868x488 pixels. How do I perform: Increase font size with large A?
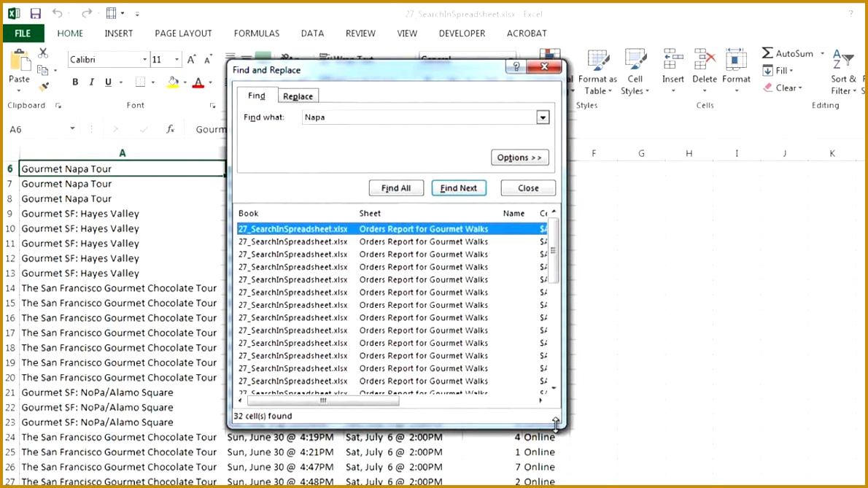[191, 60]
